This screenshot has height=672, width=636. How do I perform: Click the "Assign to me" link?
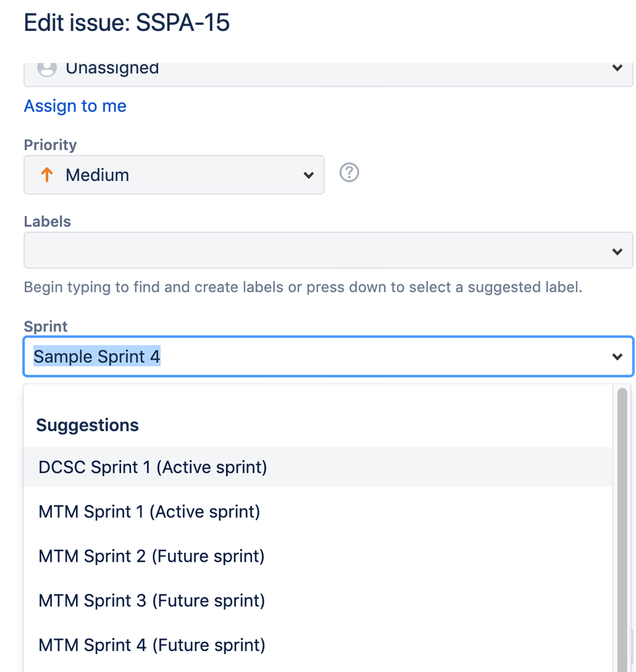tap(75, 106)
